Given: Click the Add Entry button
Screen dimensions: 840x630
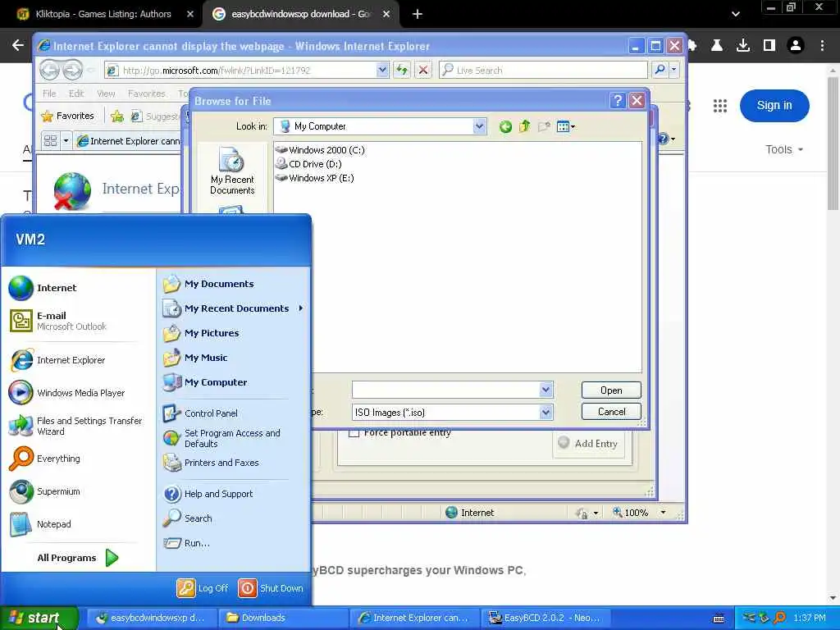Looking at the screenshot, I should coord(589,444).
